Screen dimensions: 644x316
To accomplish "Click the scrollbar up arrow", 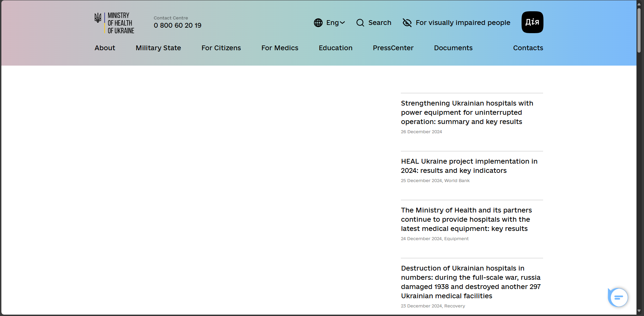I will tap(639, 4).
